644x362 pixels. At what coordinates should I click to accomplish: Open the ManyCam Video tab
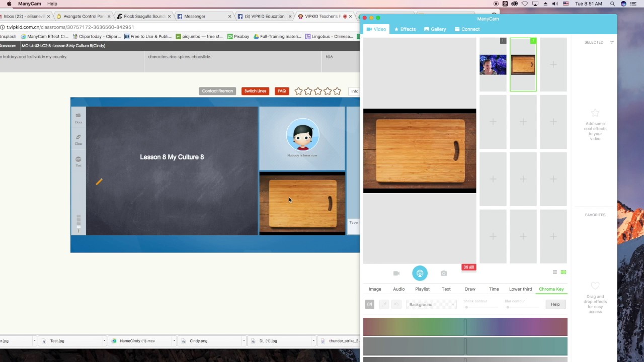point(376,29)
